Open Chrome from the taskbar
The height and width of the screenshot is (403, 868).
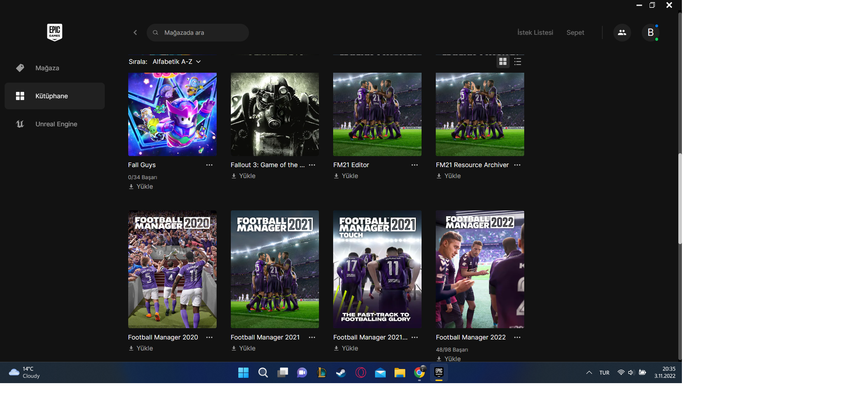419,372
